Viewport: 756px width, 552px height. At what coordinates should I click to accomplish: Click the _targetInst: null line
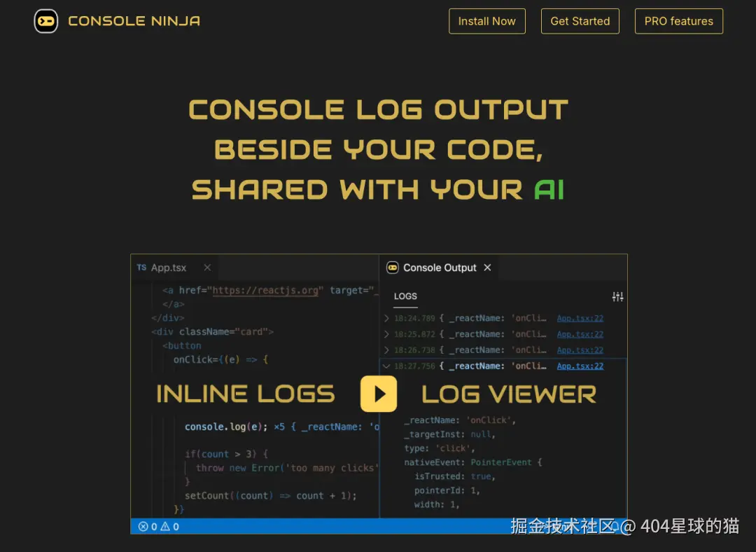click(x=450, y=434)
